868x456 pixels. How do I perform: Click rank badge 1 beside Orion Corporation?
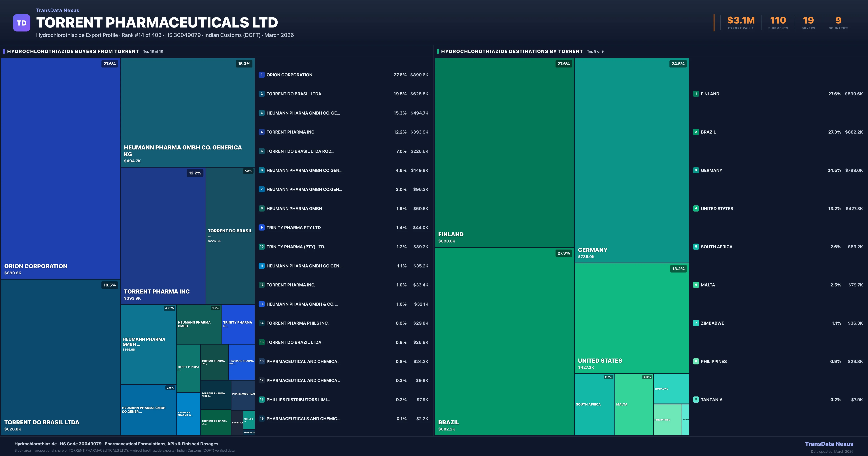click(261, 75)
